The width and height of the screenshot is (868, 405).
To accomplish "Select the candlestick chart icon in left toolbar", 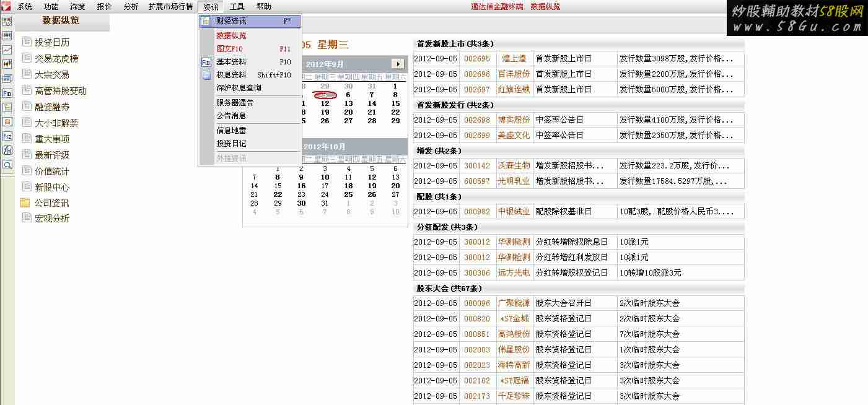I will (7, 64).
